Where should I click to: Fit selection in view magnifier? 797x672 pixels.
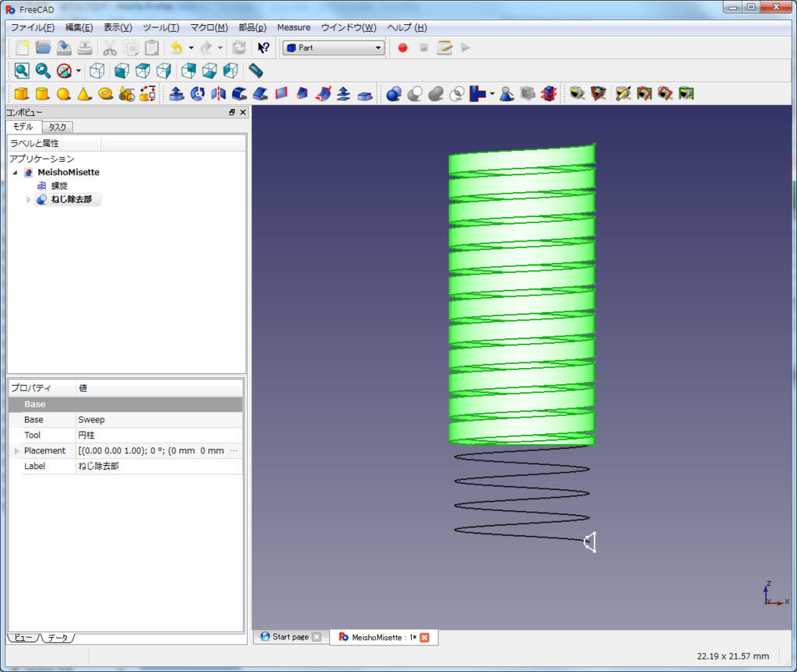pyautogui.click(x=43, y=71)
